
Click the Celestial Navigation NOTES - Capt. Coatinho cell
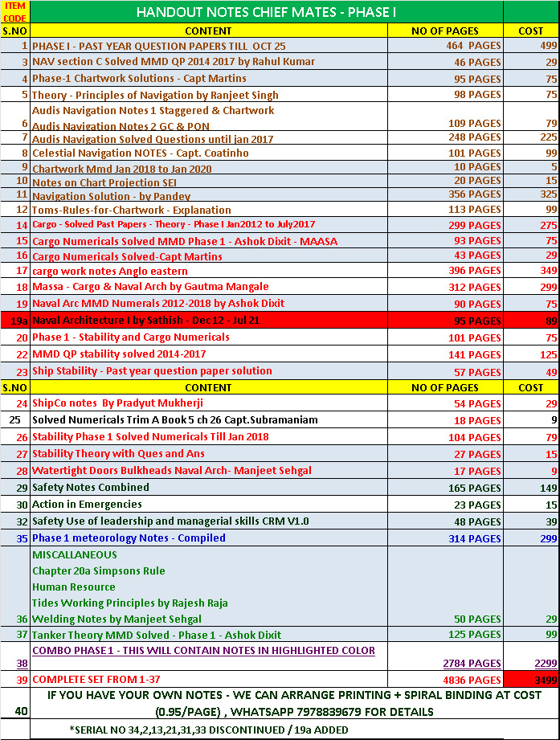pyautogui.click(x=141, y=153)
